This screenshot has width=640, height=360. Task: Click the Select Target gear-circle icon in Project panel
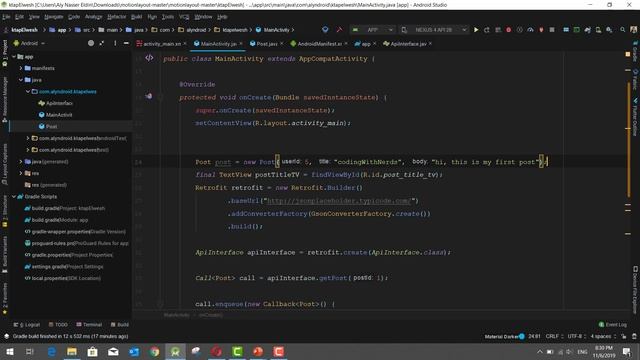click(x=91, y=43)
